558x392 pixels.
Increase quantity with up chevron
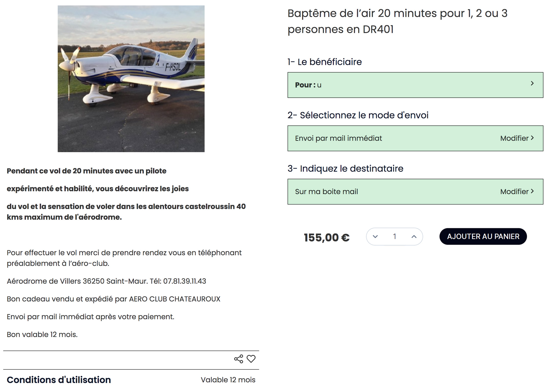(x=414, y=236)
